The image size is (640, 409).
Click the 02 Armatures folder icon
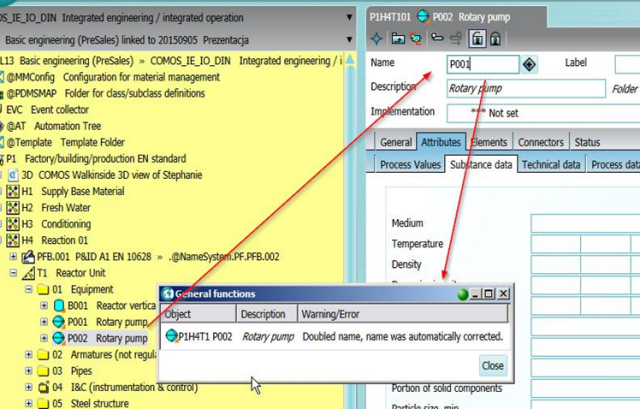(x=43, y=355)
